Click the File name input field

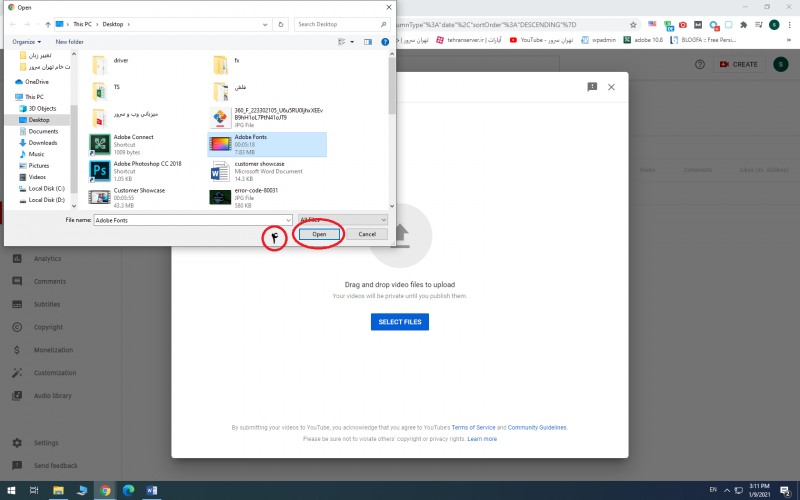(192, 219)
